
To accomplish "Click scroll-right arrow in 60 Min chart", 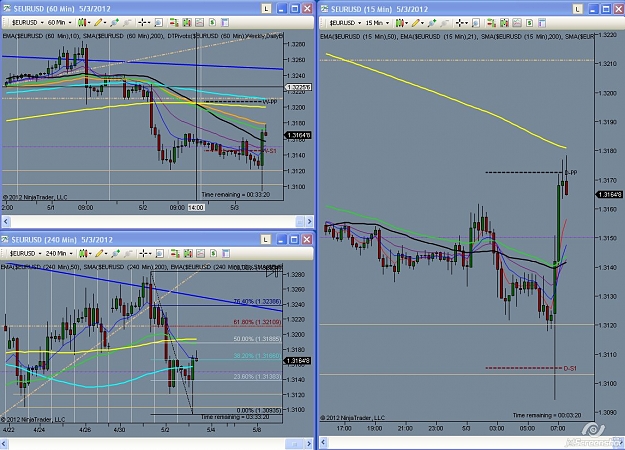I will [309, 221].
